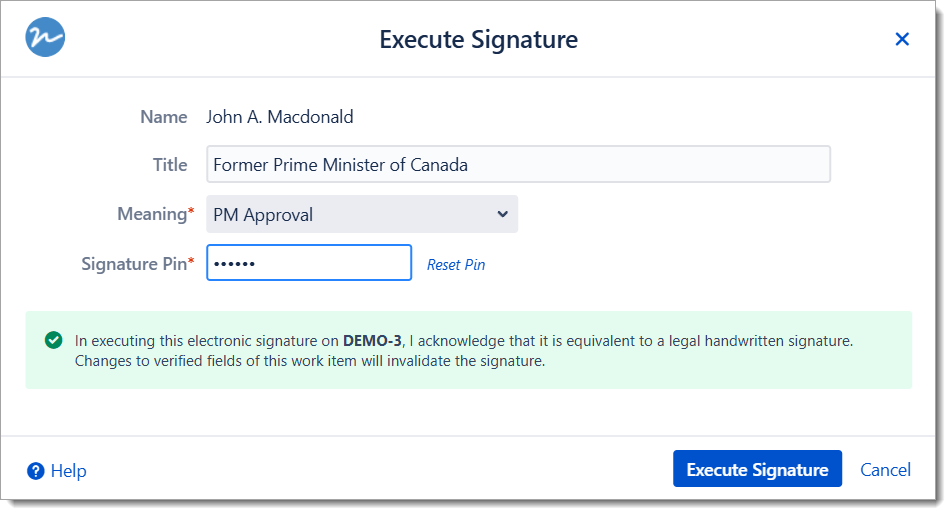Click the Meaning required field label
This screenshot has width=951, height=515.
(155, 214)
